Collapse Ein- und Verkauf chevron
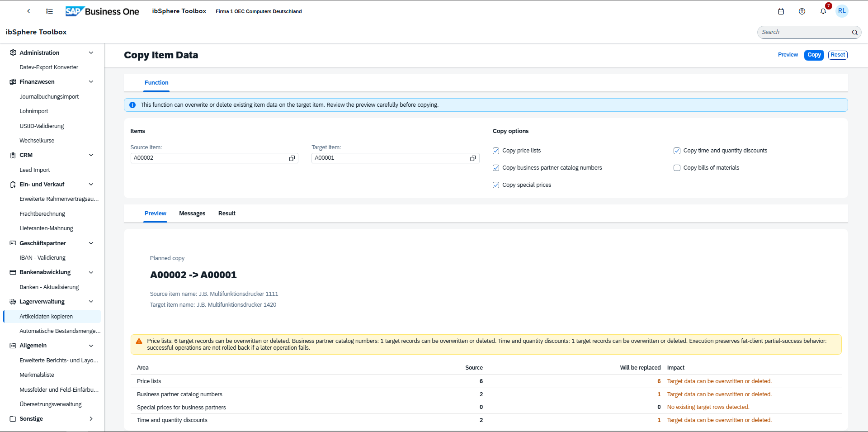Screen dimensions: 868x432 click(x=91, y=185)
